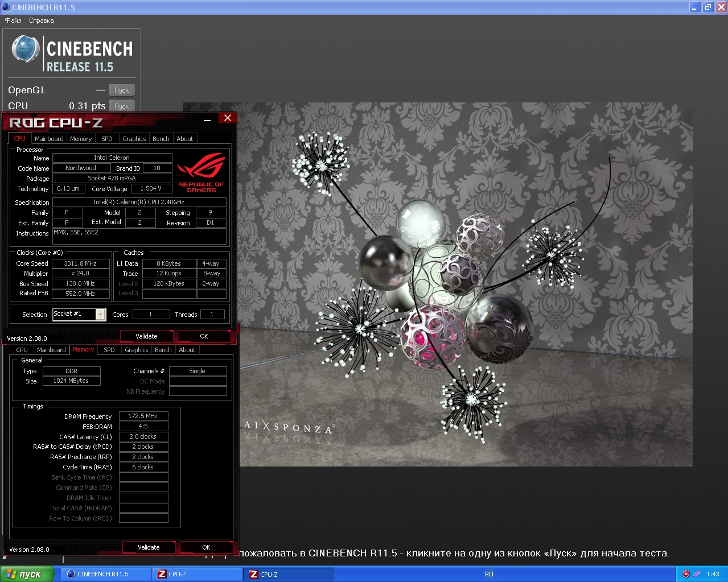
Task: Click the memory Type field DDR
Action: tap(72, 370)
